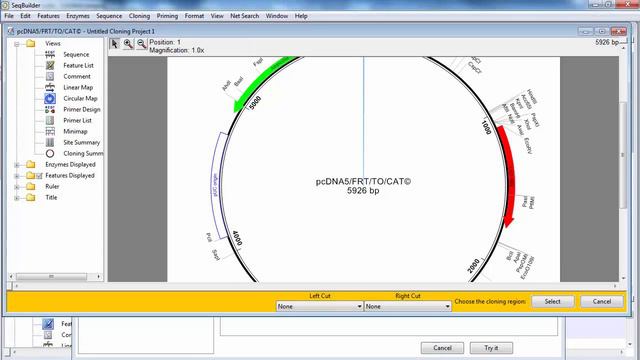Click the left tree panel horizontal scrollbar

(55, 277)
